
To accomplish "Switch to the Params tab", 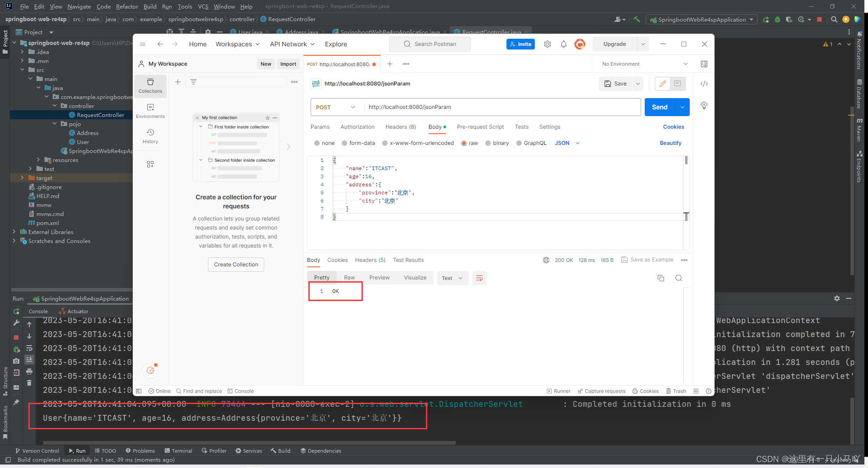I will coord(320,127).
